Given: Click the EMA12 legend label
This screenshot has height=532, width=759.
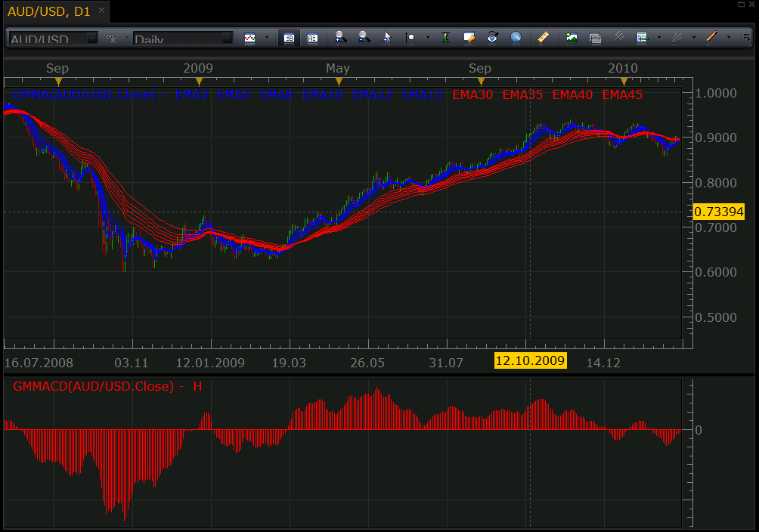Looking at the screenshot, I should [372, 94].
